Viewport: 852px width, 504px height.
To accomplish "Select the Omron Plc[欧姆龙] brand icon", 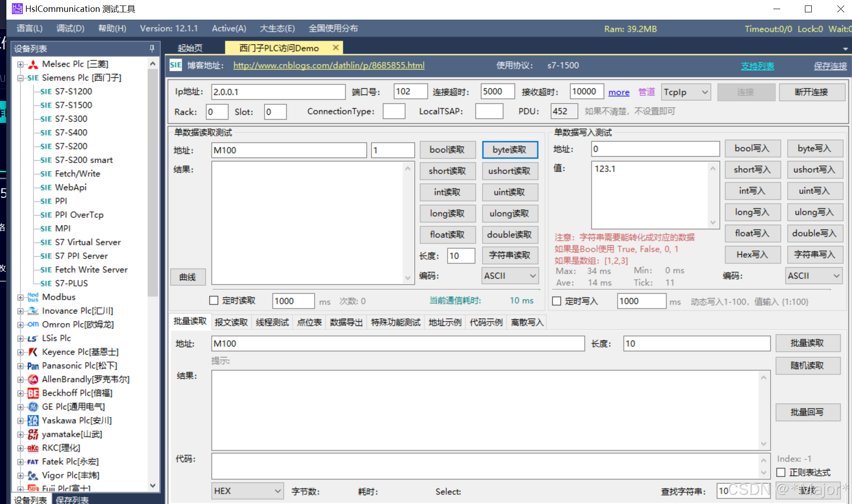I will tap(32, 324).
